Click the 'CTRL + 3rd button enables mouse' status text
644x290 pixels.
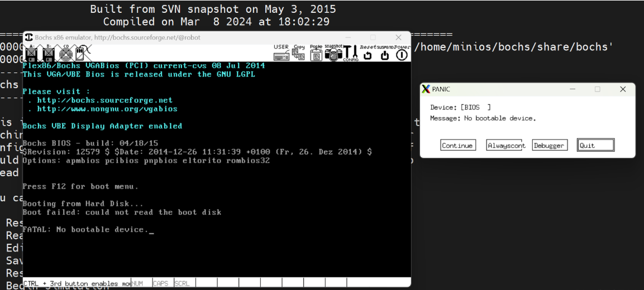pos(77,283)
